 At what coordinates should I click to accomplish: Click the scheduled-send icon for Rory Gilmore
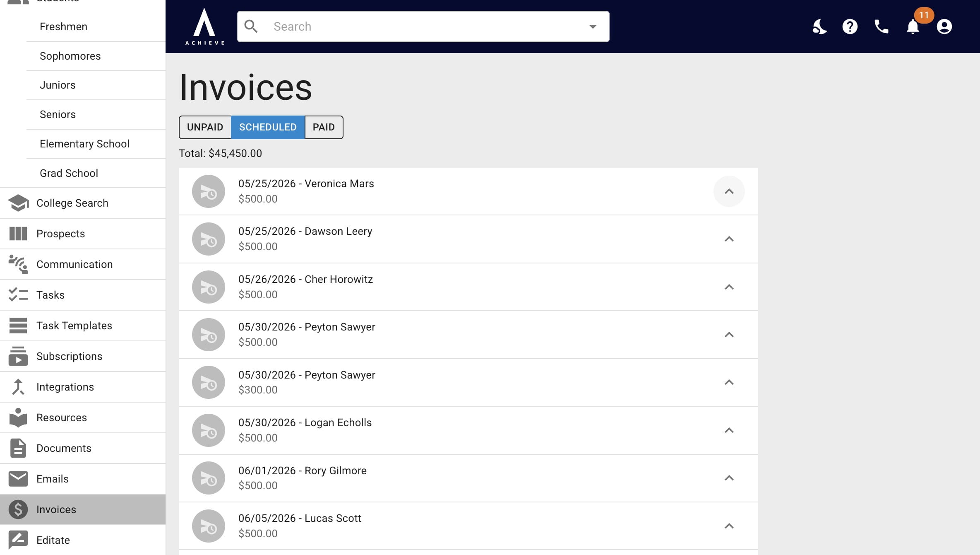(x=209, y=478)
